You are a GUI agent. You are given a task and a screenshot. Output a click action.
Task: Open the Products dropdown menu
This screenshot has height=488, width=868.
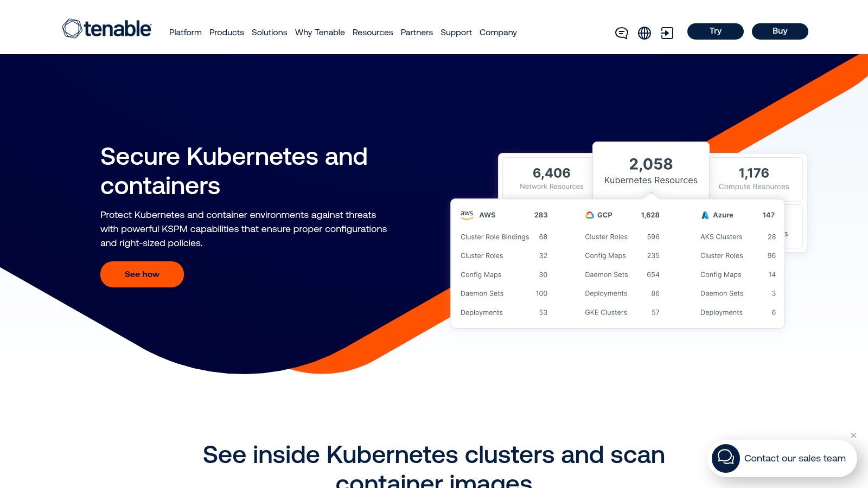pyautogui.click(x=226, y=33)
